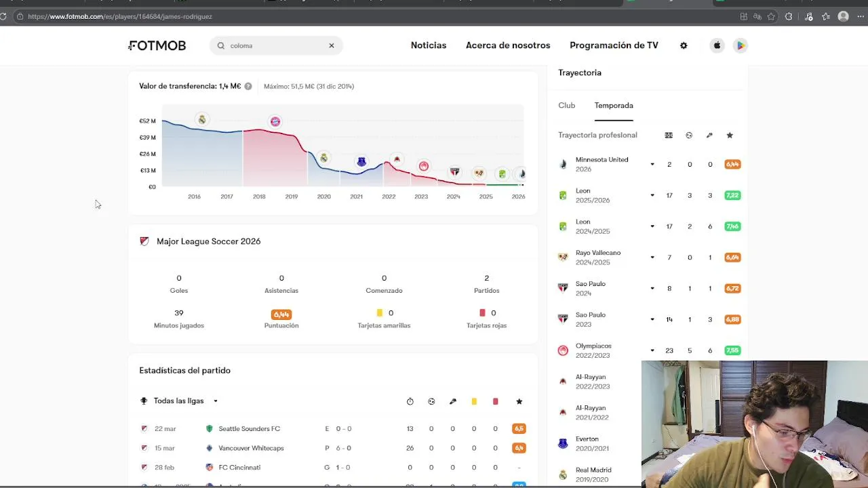This screenshot has width=868, height=488.
Task: Open Apple App Store download icon
Action: click(x=717, y=45)
